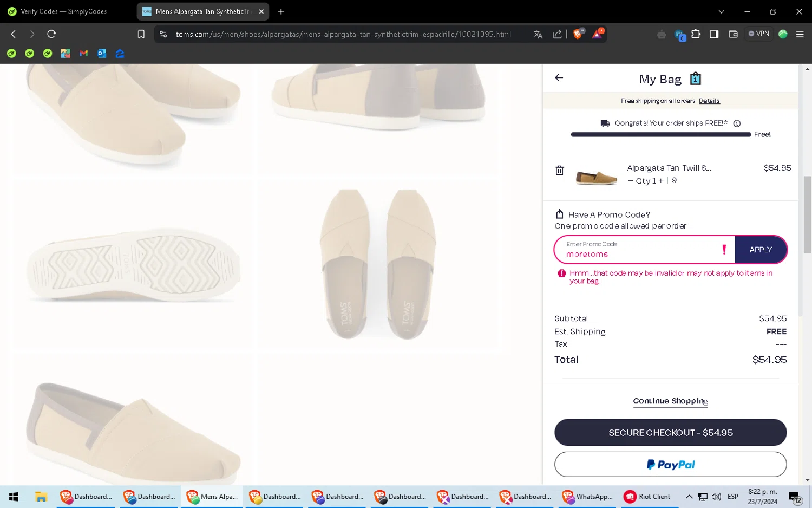Open site information icon in address bar
The width and height of the screenshot is (812, 508).
click(163, 34)
